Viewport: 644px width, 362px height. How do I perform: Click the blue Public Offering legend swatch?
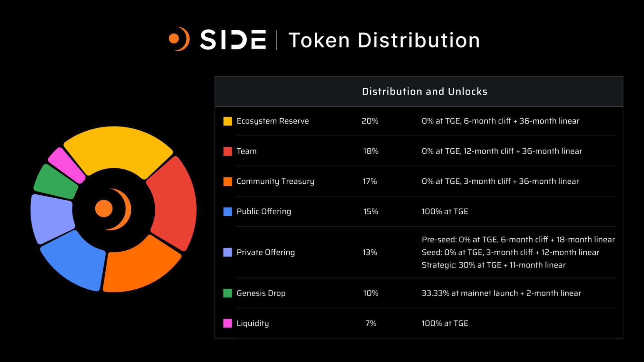tap(228, 212)
